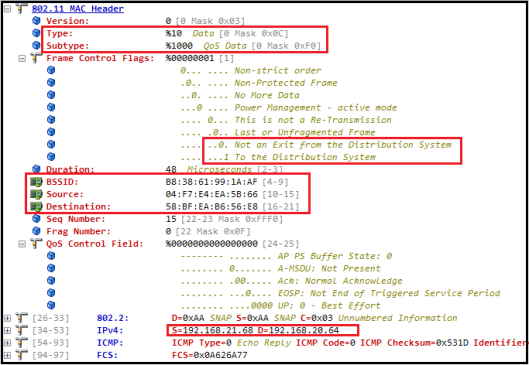Viewport: 529px width, 365px height.
Task: Click the tree icon of the FCS row
Action: (21, 355)
